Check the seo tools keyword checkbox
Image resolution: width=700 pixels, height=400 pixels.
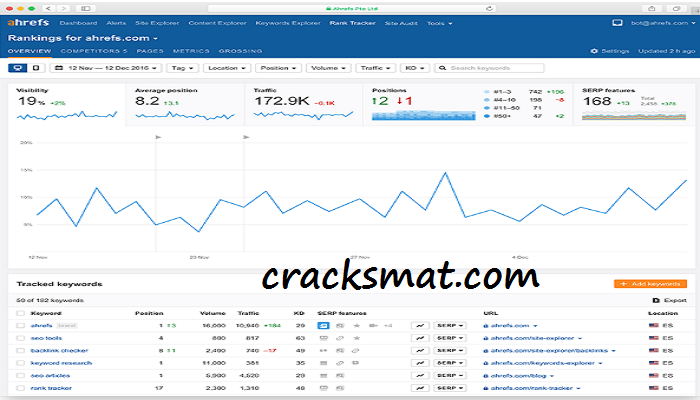pos(21,338)
